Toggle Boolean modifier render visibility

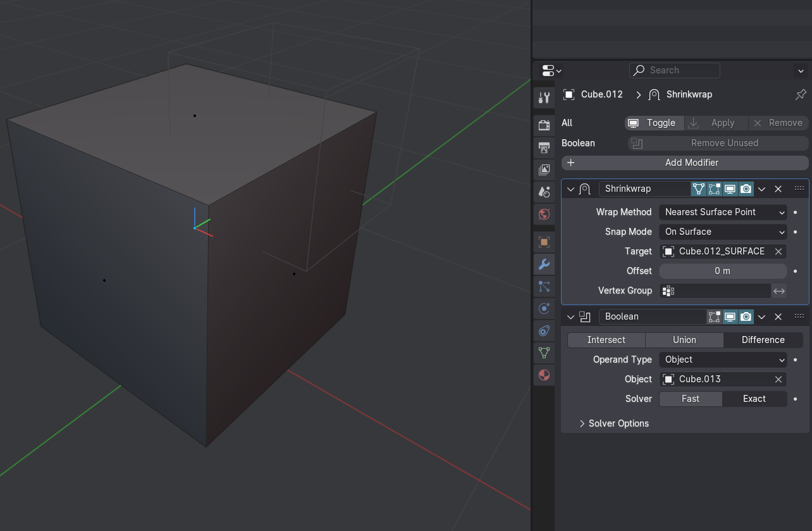coord(746,316)
